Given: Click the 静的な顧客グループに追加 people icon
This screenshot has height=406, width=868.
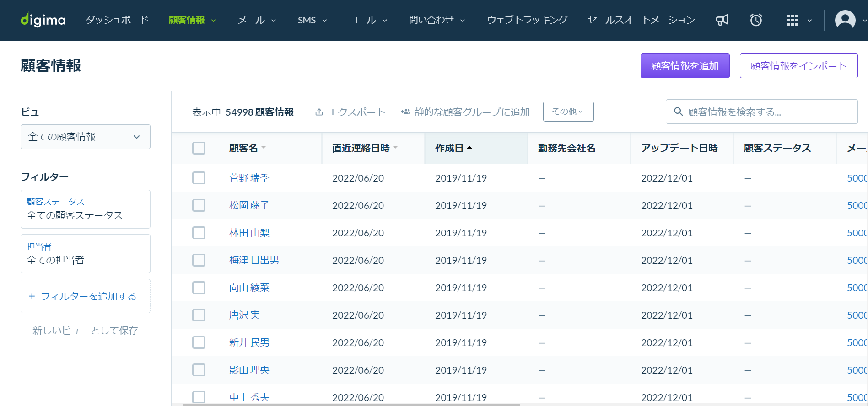Looking at the screenshot, I should pyautogui.click(x=405, y=112).
